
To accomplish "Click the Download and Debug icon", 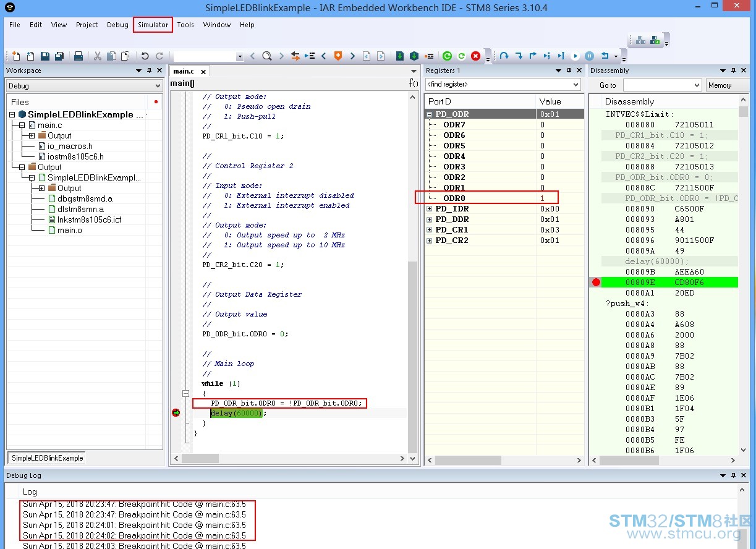I will [x=400, y=56].
